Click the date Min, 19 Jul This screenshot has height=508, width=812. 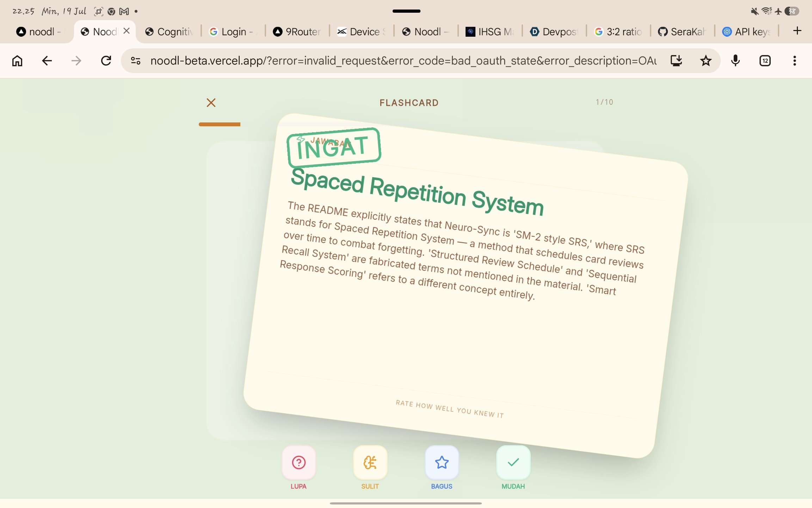[x=64, y=11]
